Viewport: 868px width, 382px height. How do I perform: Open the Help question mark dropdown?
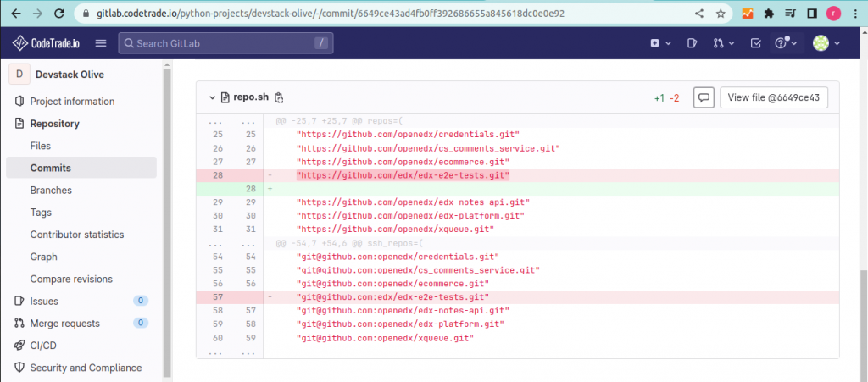786,43
